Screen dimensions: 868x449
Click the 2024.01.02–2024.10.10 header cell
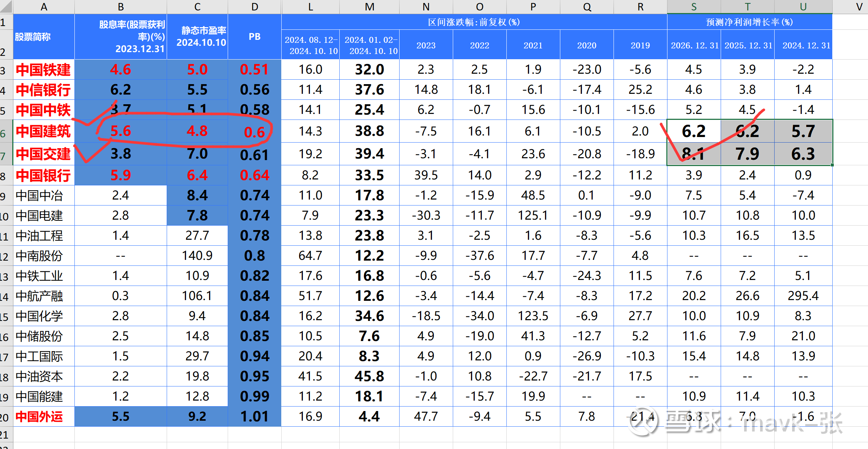[x=369, y=45]
